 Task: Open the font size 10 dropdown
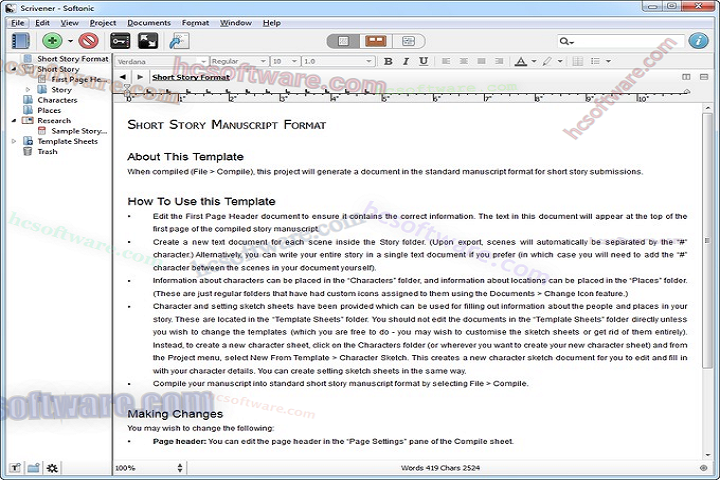[285, 61]
